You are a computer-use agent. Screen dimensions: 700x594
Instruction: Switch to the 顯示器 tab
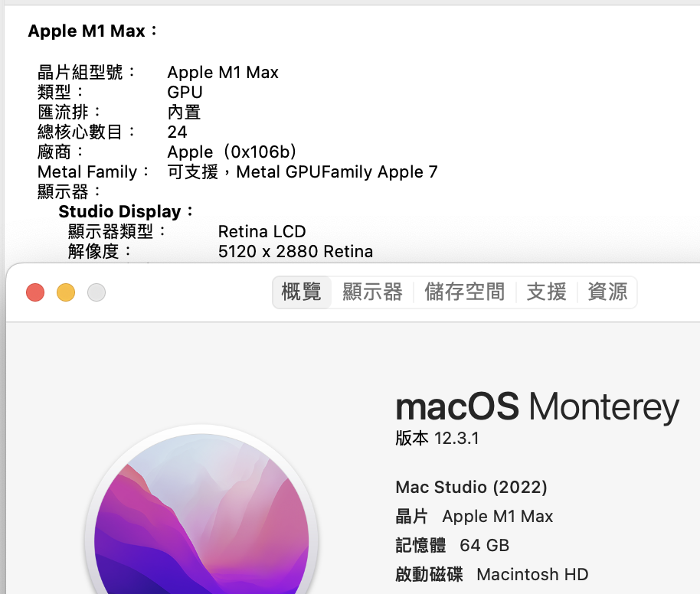coord(373,292)
